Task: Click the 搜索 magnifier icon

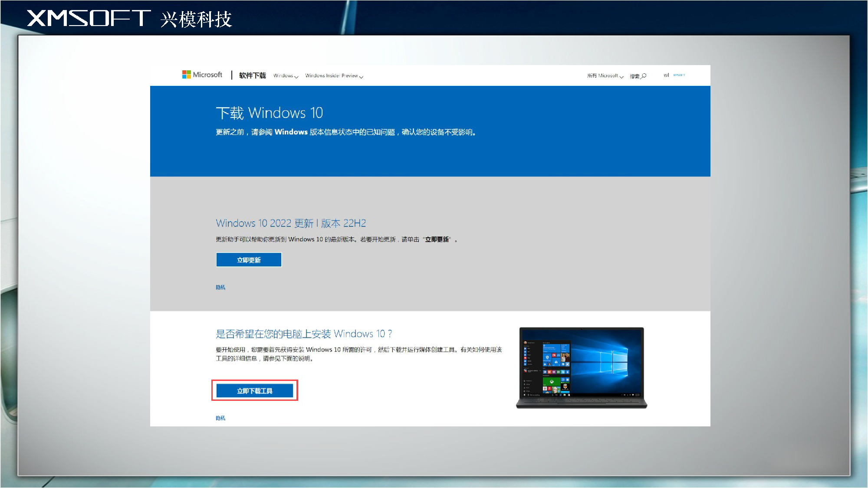Action: [644, 76]
